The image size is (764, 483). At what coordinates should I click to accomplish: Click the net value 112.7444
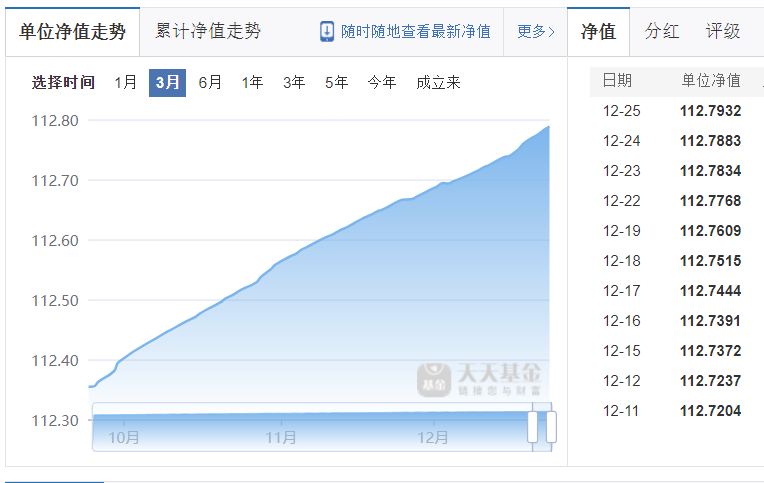[x=710, y=291]
